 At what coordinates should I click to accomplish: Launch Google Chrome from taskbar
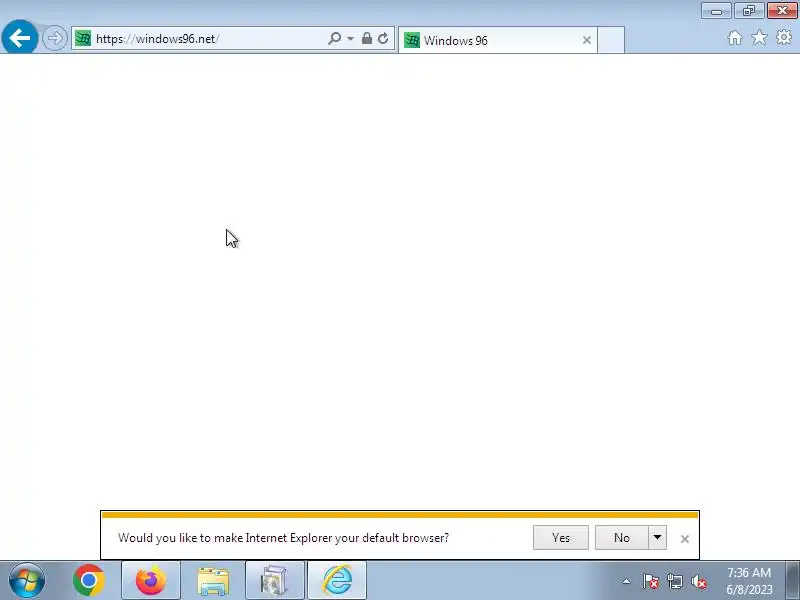[x=89, y=580]
